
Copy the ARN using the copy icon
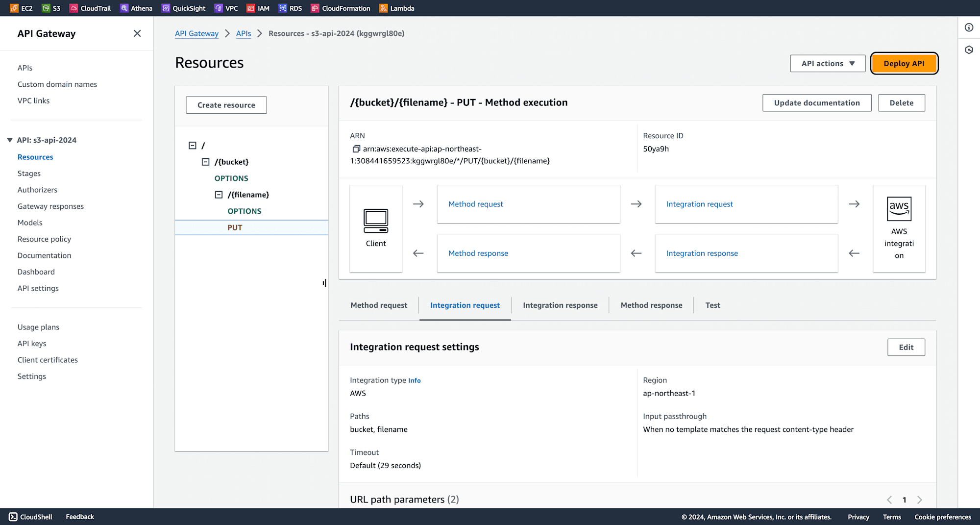[356, 149]
